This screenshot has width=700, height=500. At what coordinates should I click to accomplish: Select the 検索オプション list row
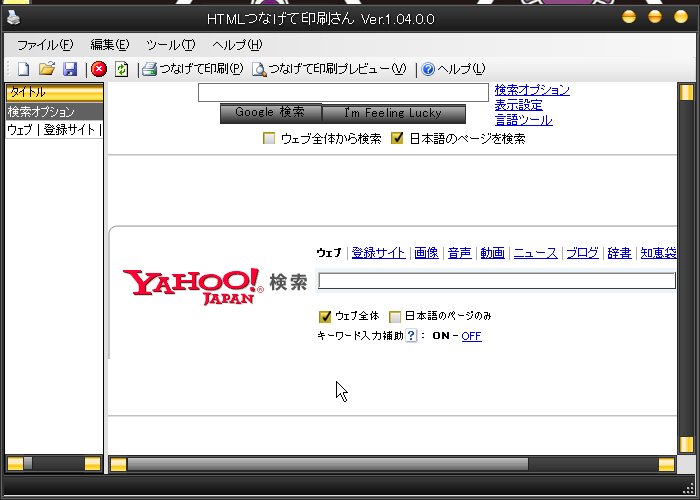point(54,111)
